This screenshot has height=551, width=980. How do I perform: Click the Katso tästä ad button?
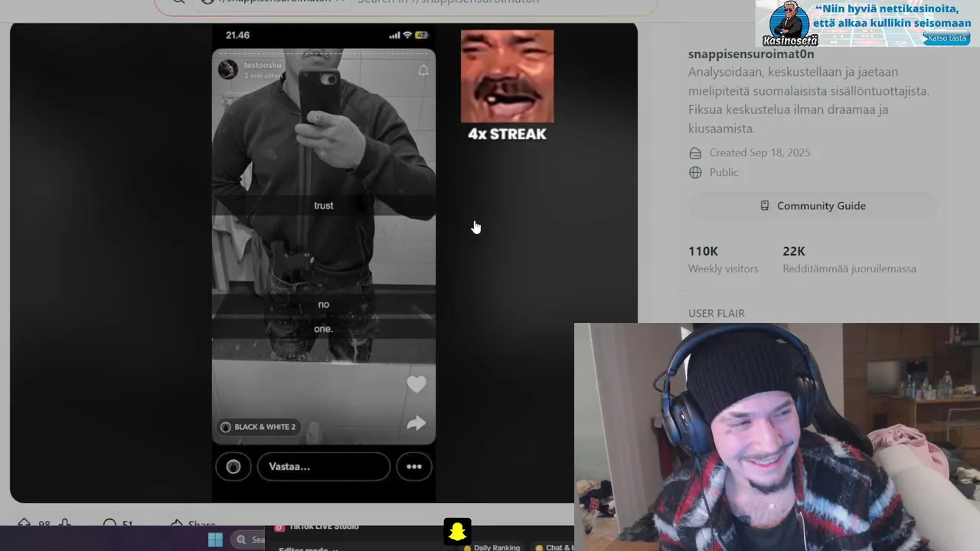(947, 38)
